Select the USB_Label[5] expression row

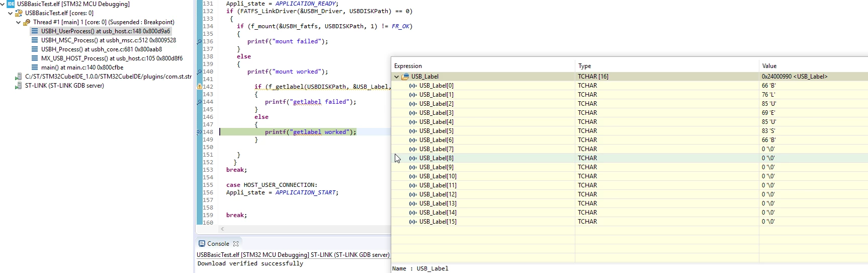click(x=630, y=131)
